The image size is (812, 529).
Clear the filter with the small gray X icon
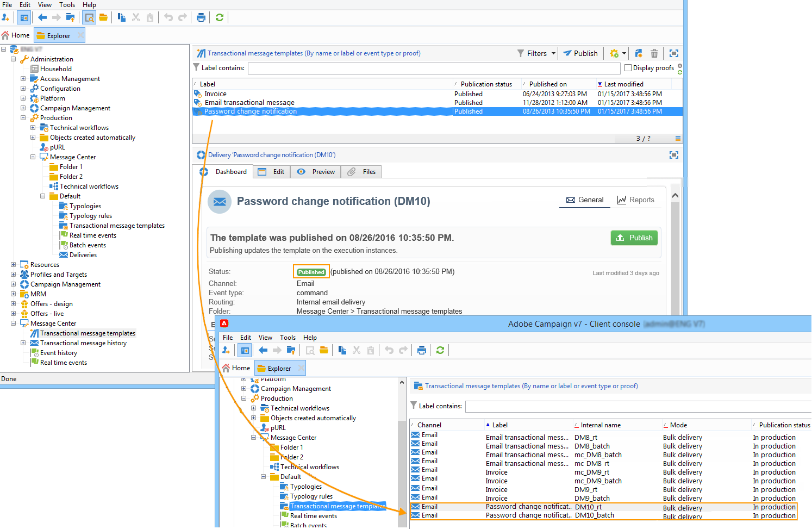(x=680, y=66)
